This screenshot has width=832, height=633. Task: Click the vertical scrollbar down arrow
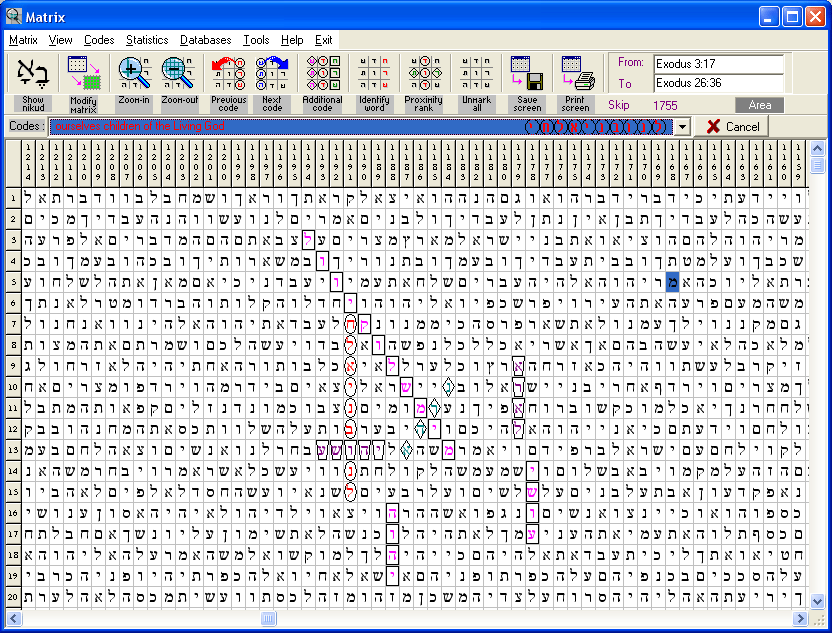coord(817,601)
